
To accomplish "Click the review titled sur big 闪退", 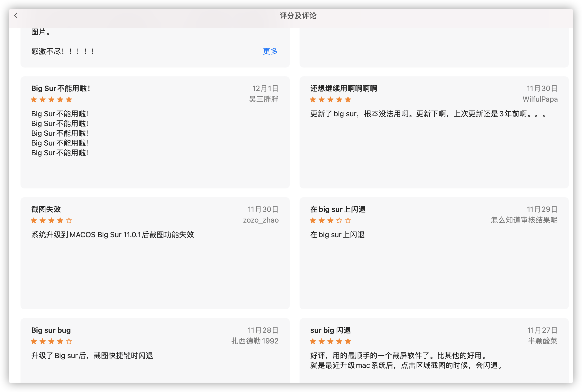I will tap(330, 330).
